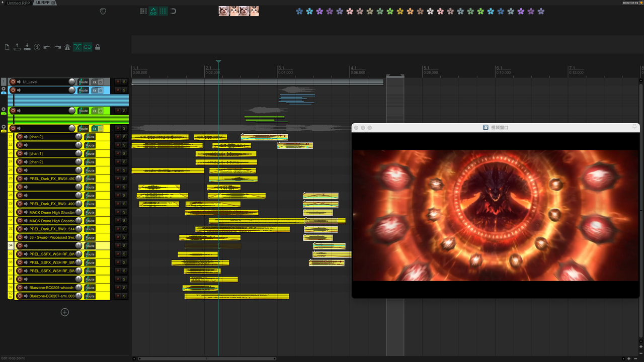This screenshot has height=362, width=644.
Task: Arm record on track 35 PREL_SSFX_WSH
Action: coord(20,254)
